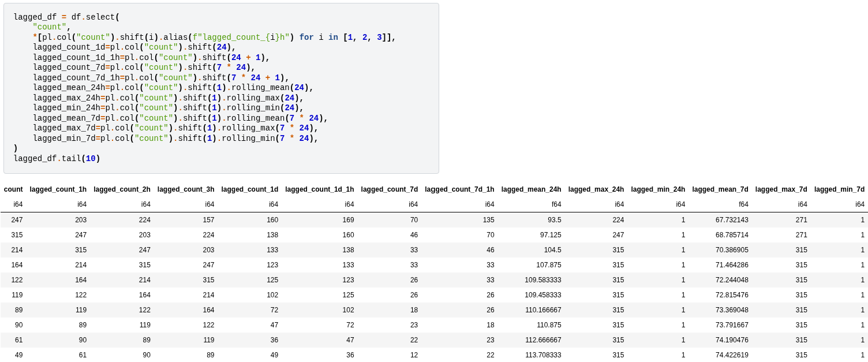Click the cell value 70.386905
This screenshot has height=362, width=868.
pos(732,250)
